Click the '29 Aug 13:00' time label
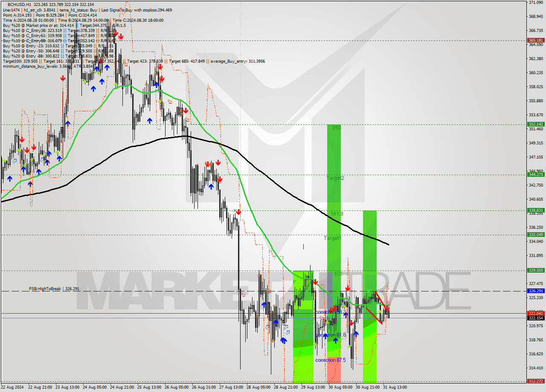 (x=314, y=387)
